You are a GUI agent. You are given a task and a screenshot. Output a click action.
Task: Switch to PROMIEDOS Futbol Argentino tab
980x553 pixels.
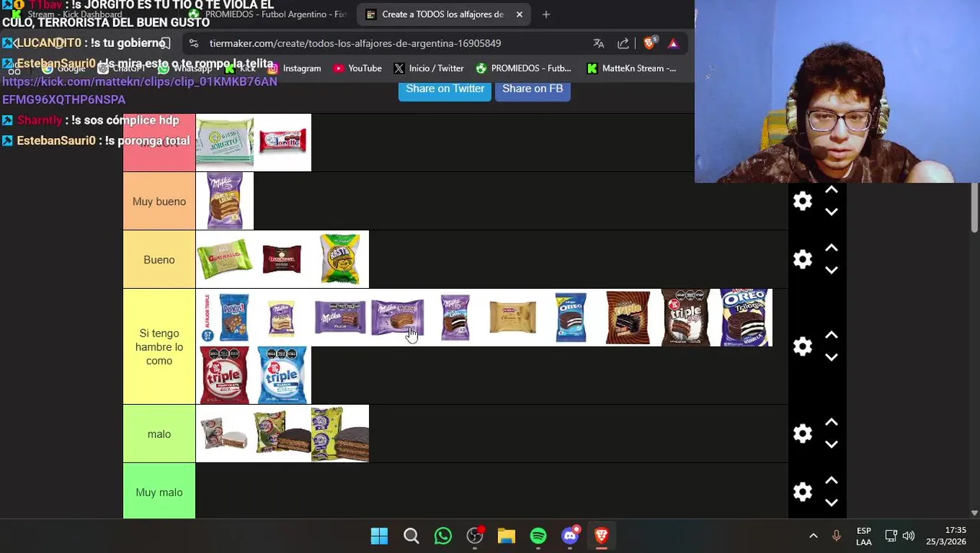[x=268, y=14]
